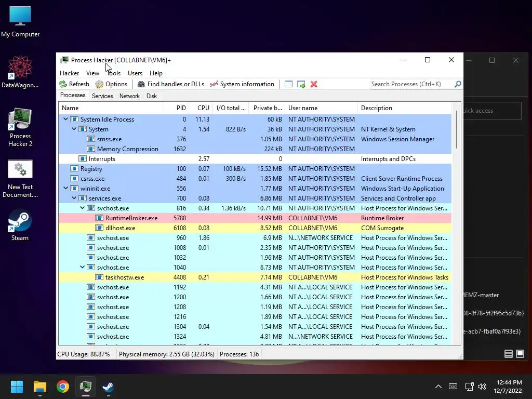Click Steam icon in the taskbar

click(108, 387)
